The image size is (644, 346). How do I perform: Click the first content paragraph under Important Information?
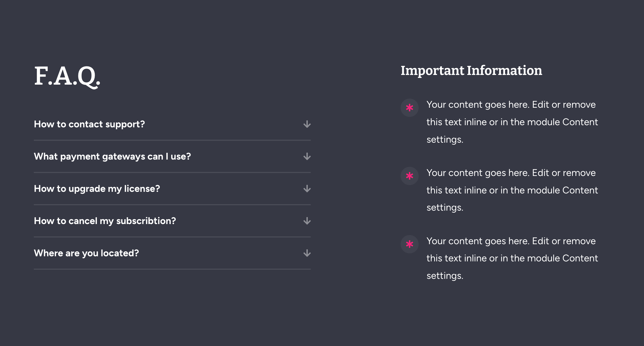(512, 122)
